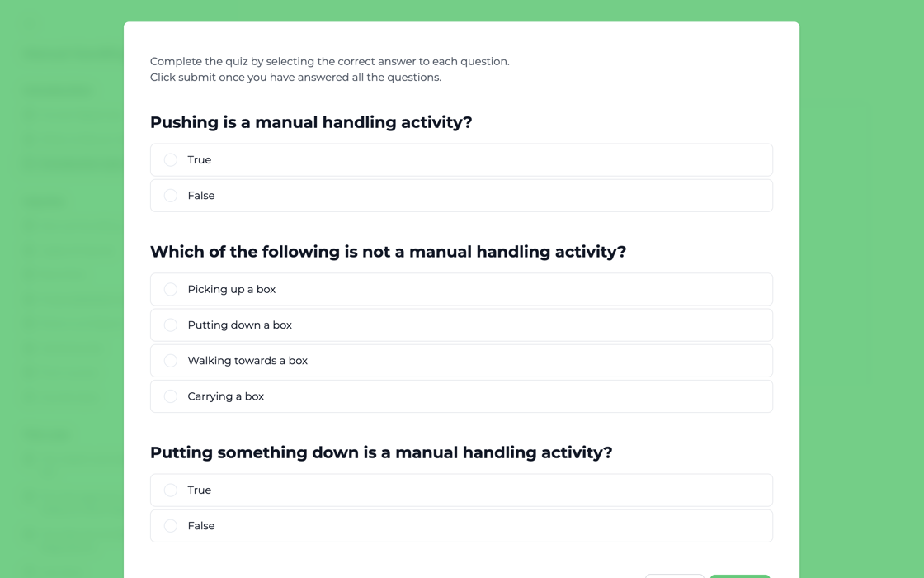Image resolution: width=924 pixels, height=578 pixels.
Task: Click the first question's True answer row
Action: (x=461, y=159)
